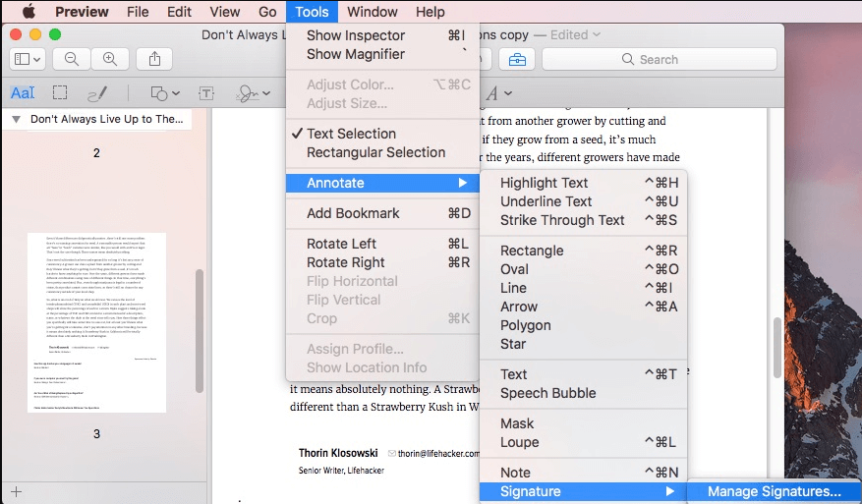Enable Text Selection in Tools menu

tap(351, 134)
